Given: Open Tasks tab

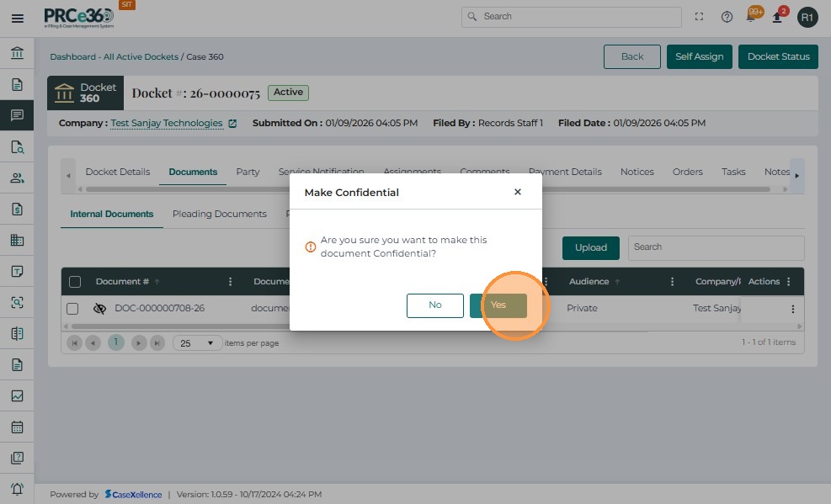Looking at the screenshot, I should click(x=733, y=172).
